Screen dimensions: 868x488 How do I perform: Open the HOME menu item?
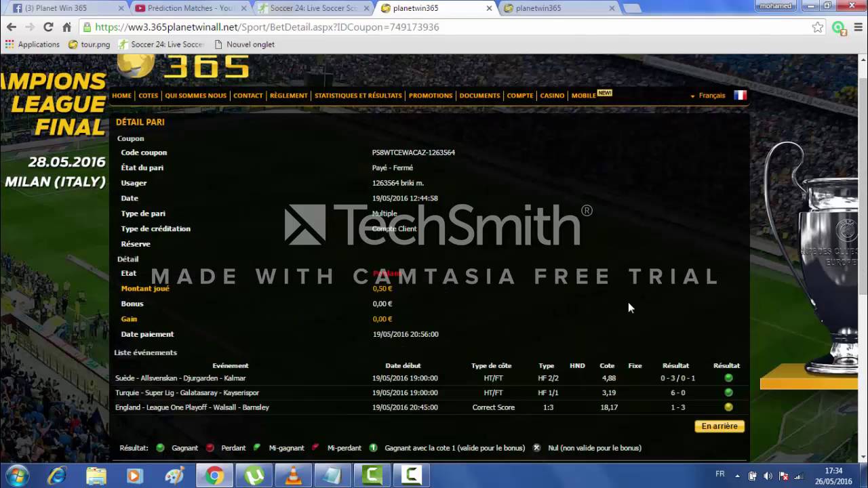click(x=122, y=96)
